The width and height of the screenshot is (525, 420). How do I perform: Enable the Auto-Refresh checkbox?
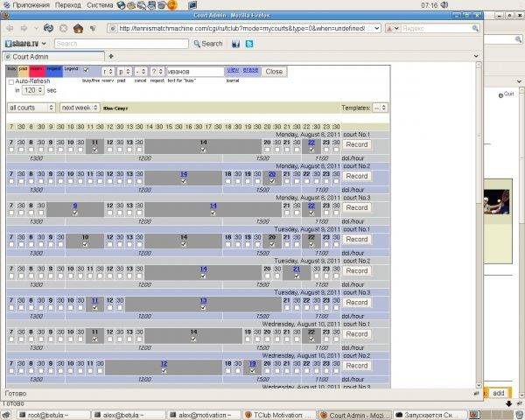click(10, 80)
